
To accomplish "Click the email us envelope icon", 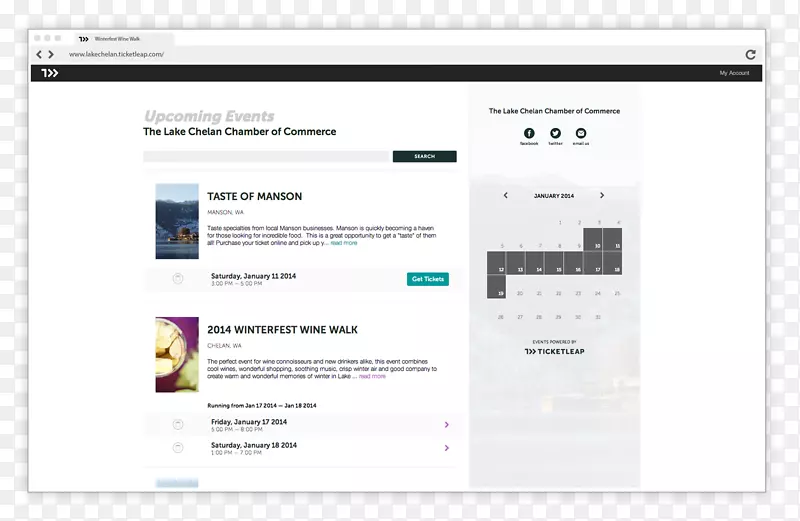I will 581,133.
